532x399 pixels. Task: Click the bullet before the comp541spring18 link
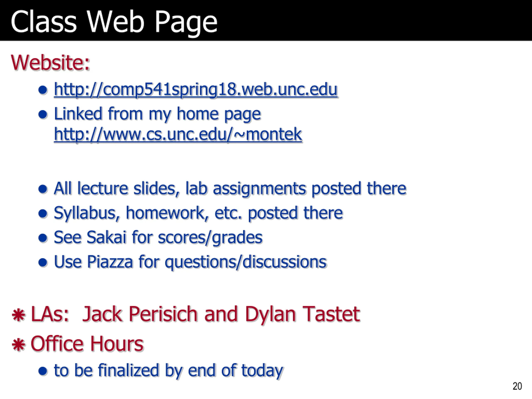pos(43,90)
